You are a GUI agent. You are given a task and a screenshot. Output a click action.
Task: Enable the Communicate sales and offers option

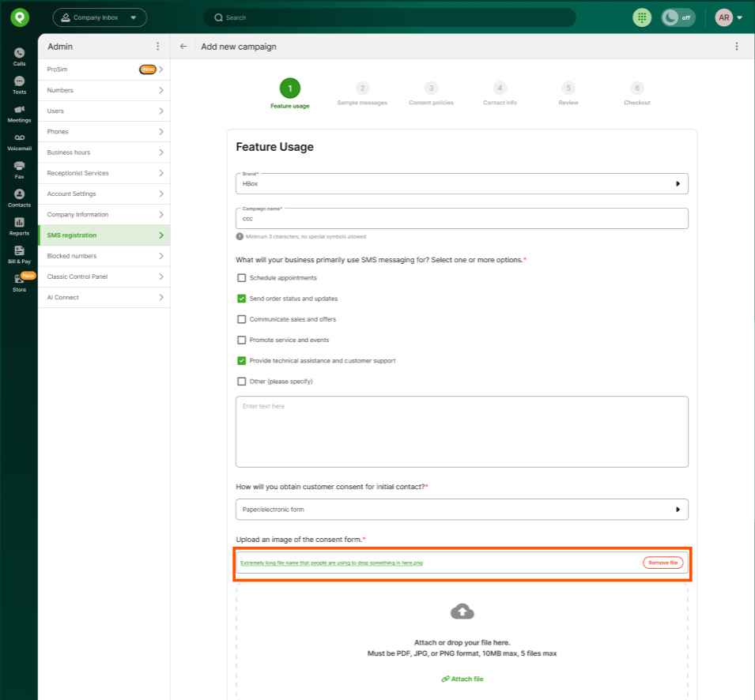click(x=242, y=319)
